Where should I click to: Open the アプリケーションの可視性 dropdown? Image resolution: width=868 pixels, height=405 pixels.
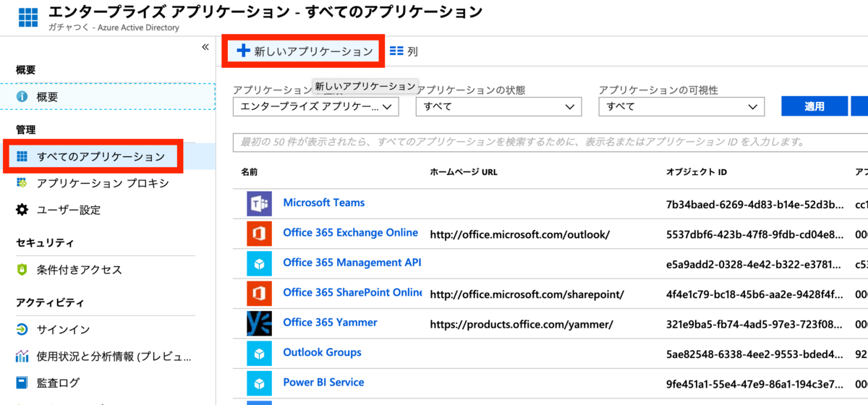point(681,106)
